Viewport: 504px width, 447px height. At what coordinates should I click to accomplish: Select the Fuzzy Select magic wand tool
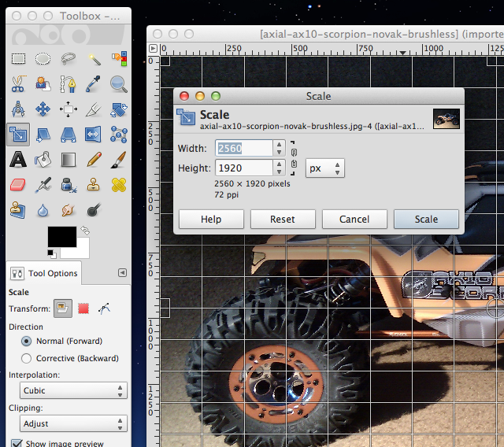(x=94, y=58)
